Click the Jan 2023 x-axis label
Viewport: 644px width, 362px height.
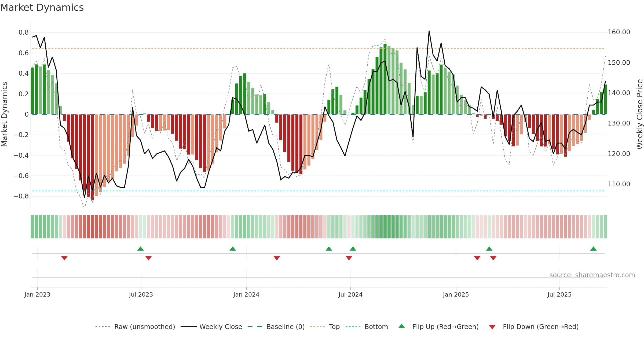point(37,294)
